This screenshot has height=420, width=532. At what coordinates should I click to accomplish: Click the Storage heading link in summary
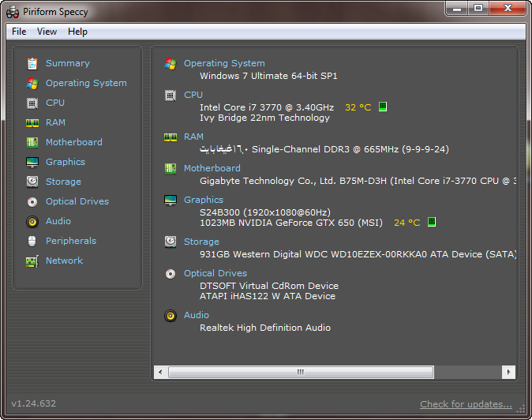point(201,242)
